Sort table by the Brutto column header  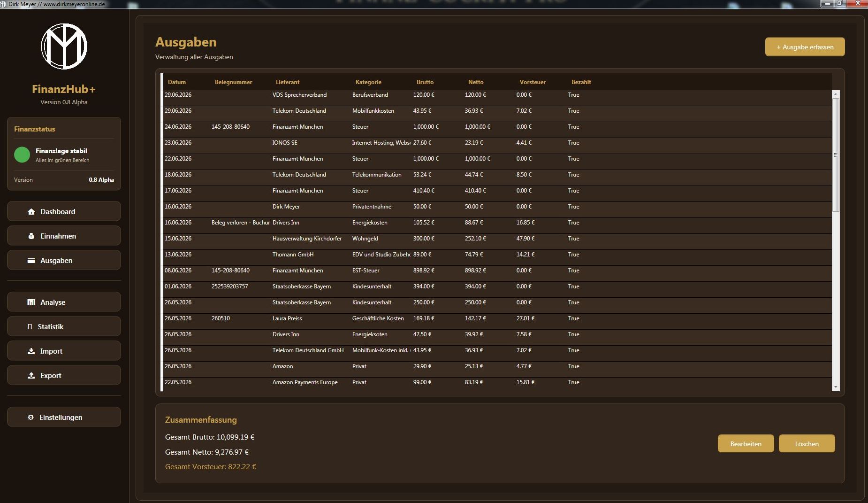click(x=425, y=82)
